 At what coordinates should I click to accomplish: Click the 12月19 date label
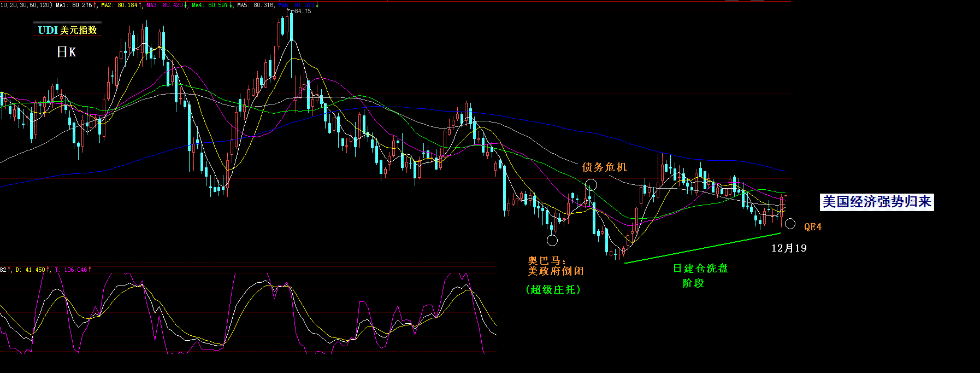point(789,248)
